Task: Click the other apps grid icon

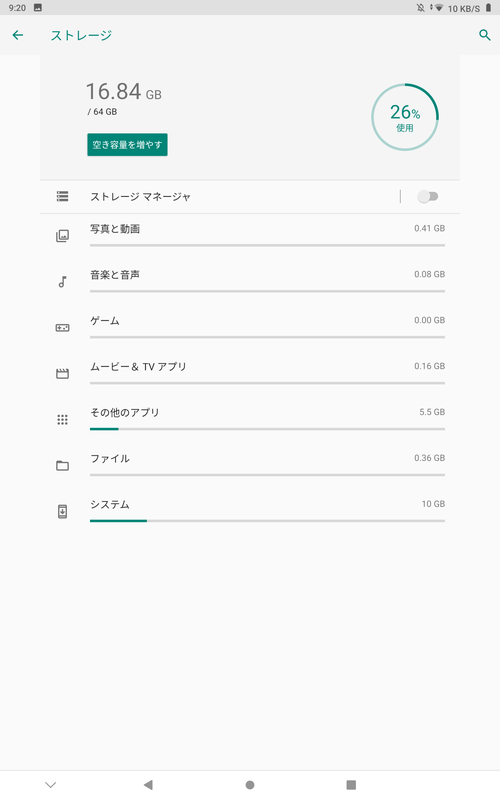Action: (62, 419)
